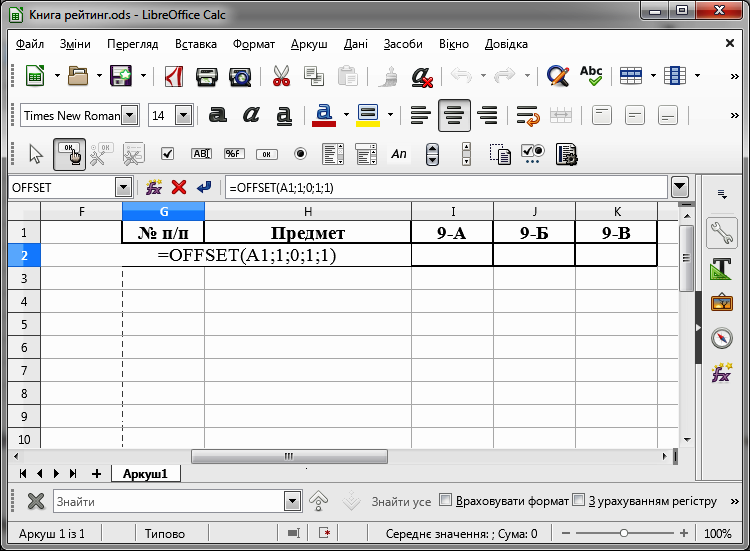Apply Bold formatting
The width and height of the screenshot is (750, 551).
[218, 115]
